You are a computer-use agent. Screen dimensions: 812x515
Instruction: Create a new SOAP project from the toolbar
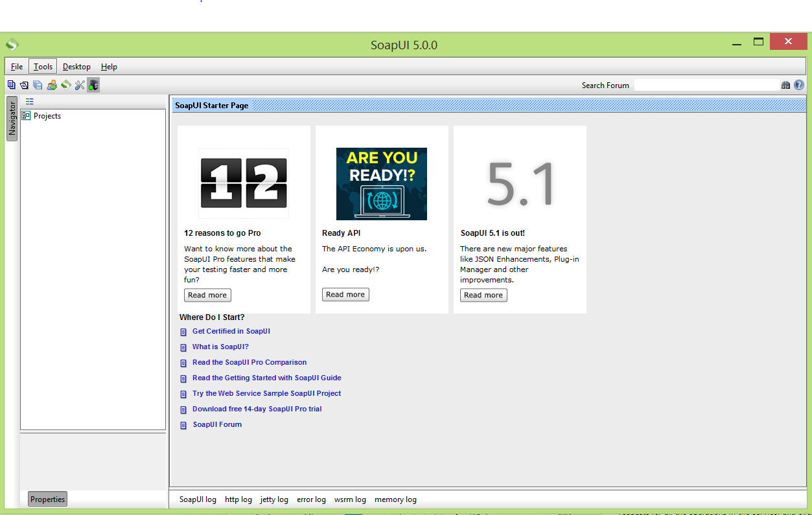tap(11, 84)
